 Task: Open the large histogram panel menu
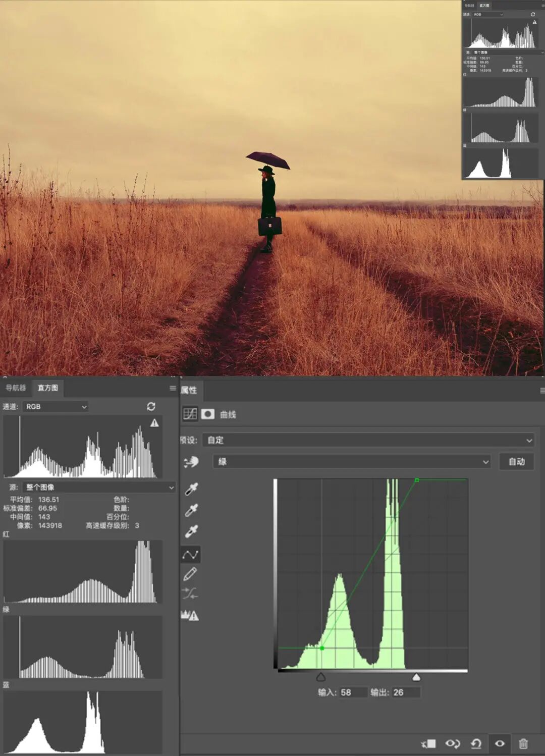pos(173,388)
